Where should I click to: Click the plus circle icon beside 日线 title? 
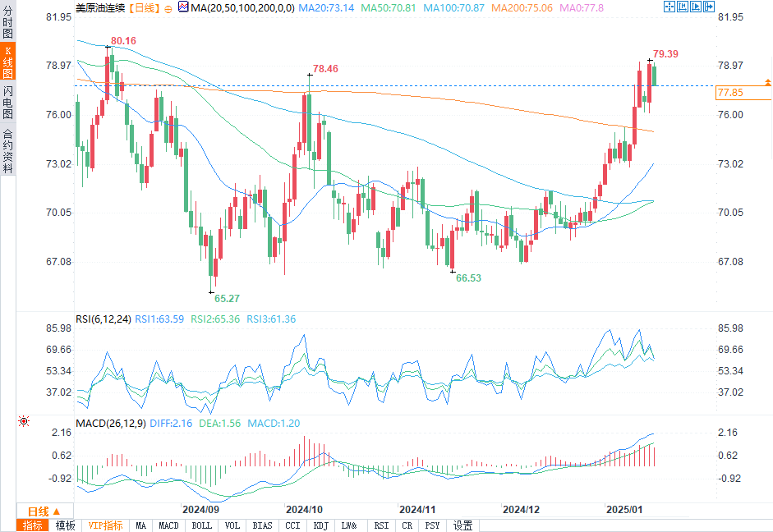168,8
